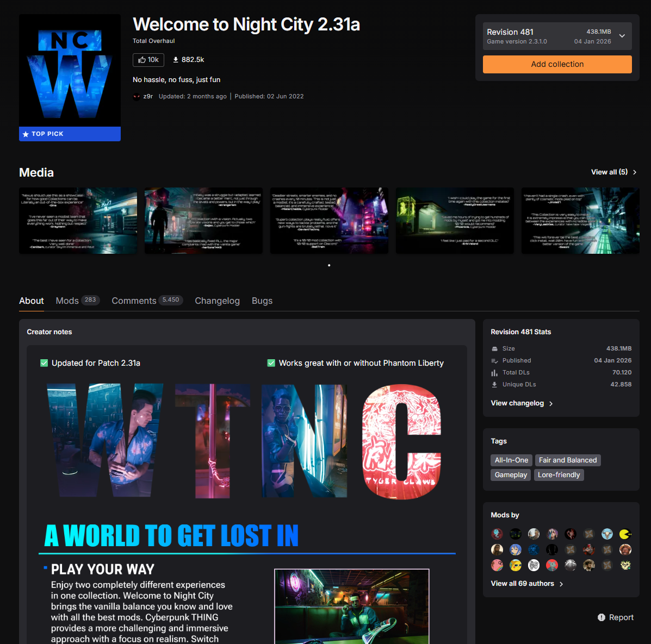
Task: Click the Top Pick star badge
Action: click(26, 134)
